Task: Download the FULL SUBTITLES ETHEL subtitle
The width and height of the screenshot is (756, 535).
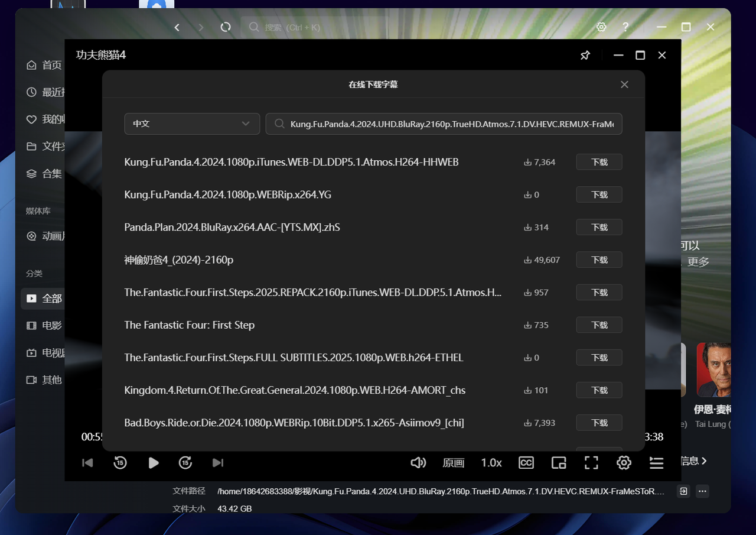Action: (599, 357)
